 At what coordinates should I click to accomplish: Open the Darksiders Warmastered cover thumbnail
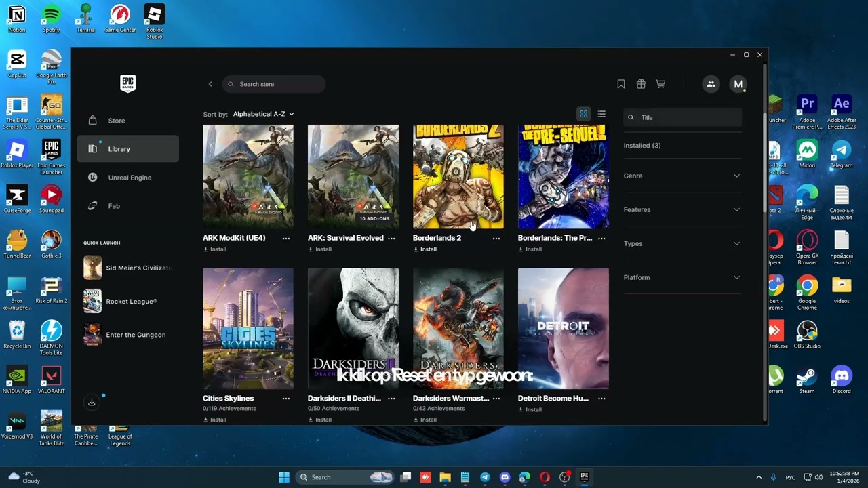point(458,328)
